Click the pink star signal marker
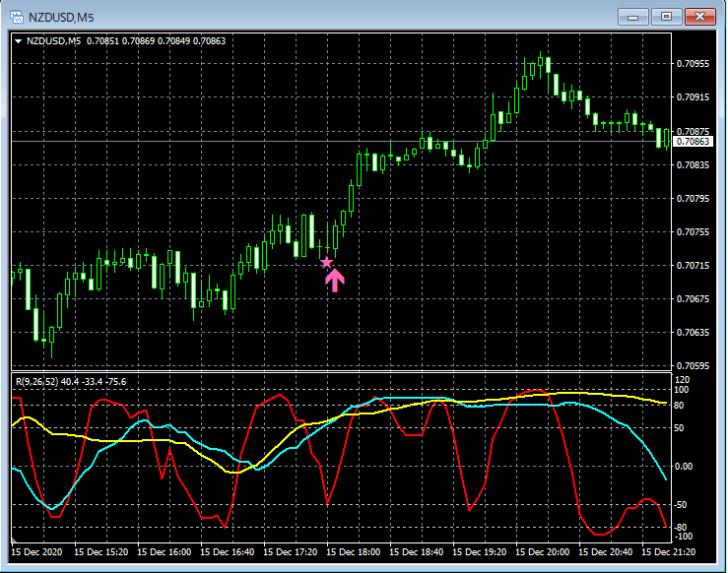This screenshot has width=728, height=573. tap(327, 262)
